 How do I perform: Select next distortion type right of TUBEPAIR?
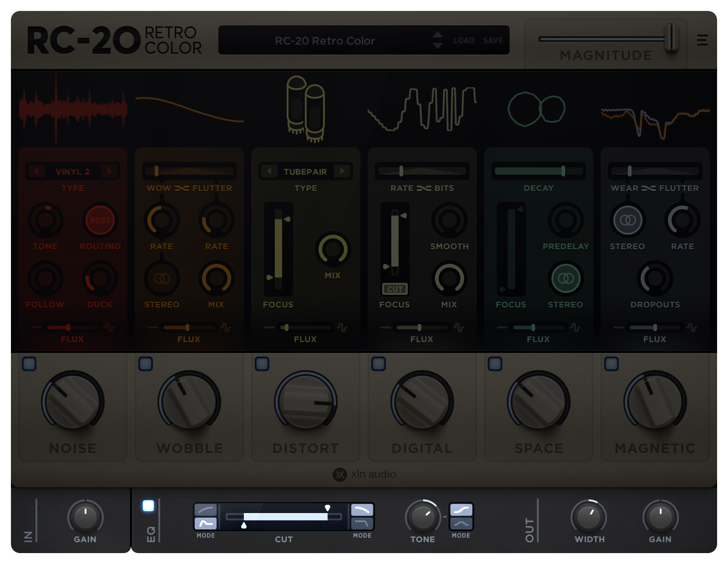[342, 171]
